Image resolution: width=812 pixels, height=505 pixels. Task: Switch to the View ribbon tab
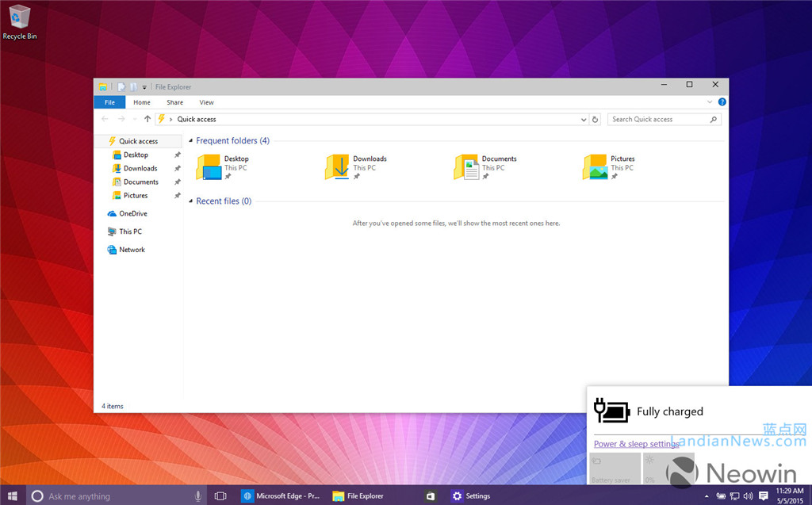tap(206, 102)
